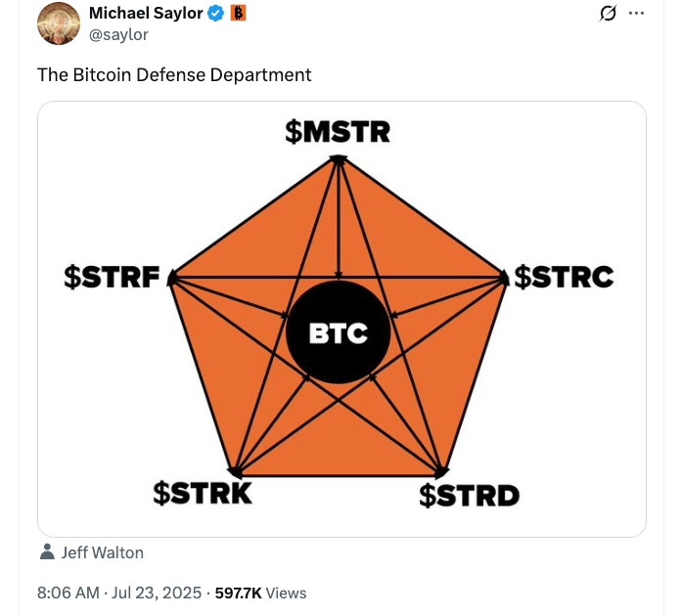Click the orange Bitcoin affiliation badge

tap(238, 14)
